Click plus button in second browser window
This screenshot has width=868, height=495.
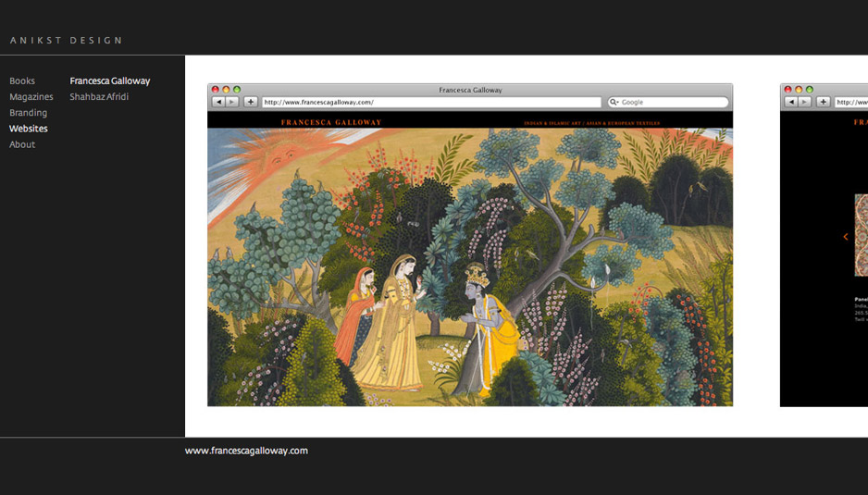[x=824, y=102]
